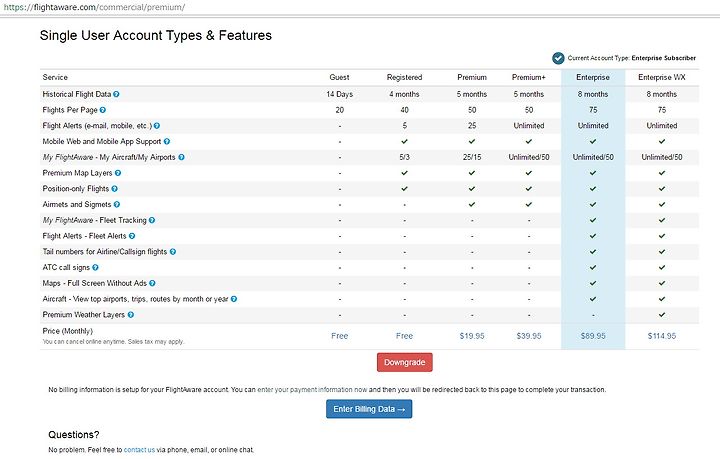Click the $114.95 Enterprise WX price
720x459 pixels.
pos(662,336)
